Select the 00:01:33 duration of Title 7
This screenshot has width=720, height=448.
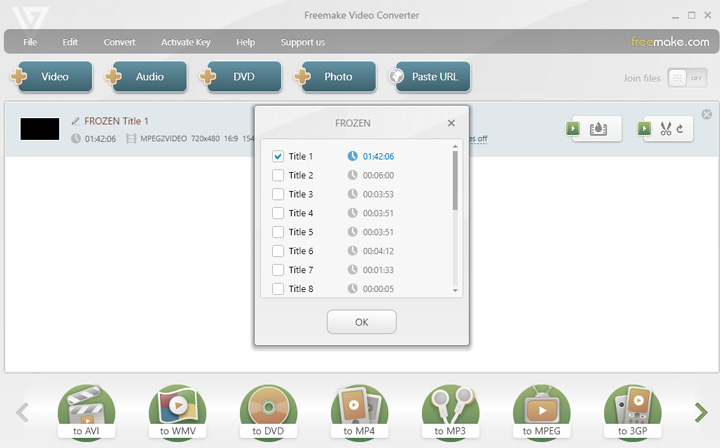click(x=378, y=269)
